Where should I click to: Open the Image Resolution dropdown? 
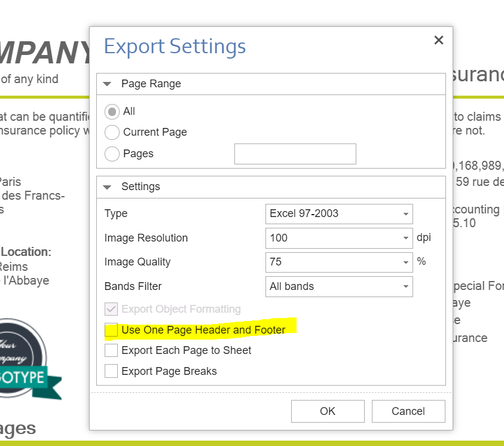click(x=339, y=238)
